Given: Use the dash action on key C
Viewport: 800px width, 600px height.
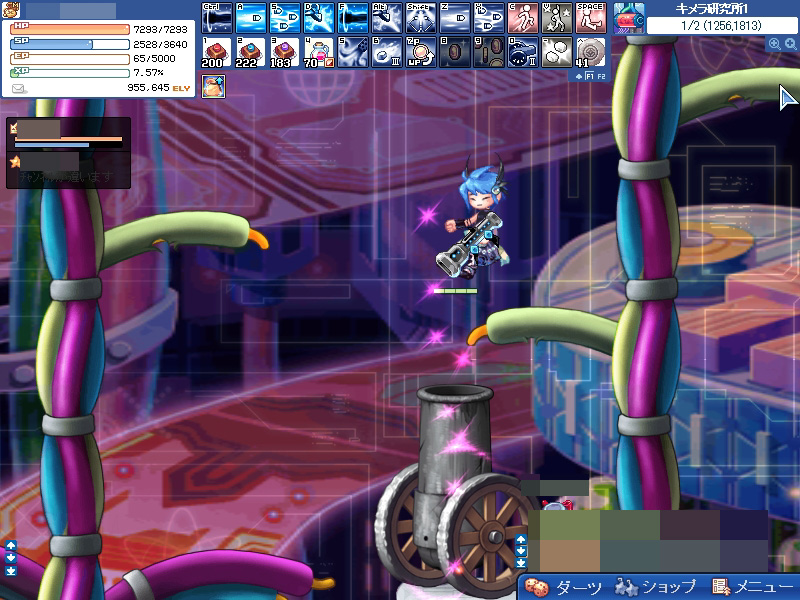Looking at the screenshot, I should pyautogui.click(x=523, y=18).
